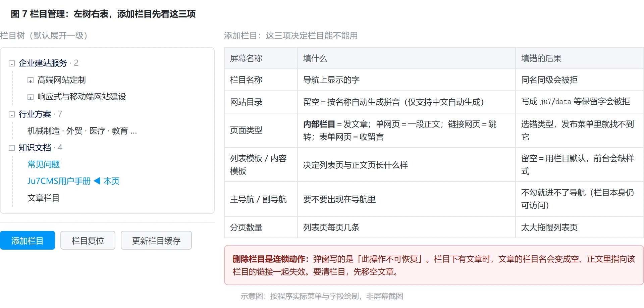The width and height of the screenshot is (644, 308).
Task: Click the 填什么 column header
Action: tap(407, 58)
